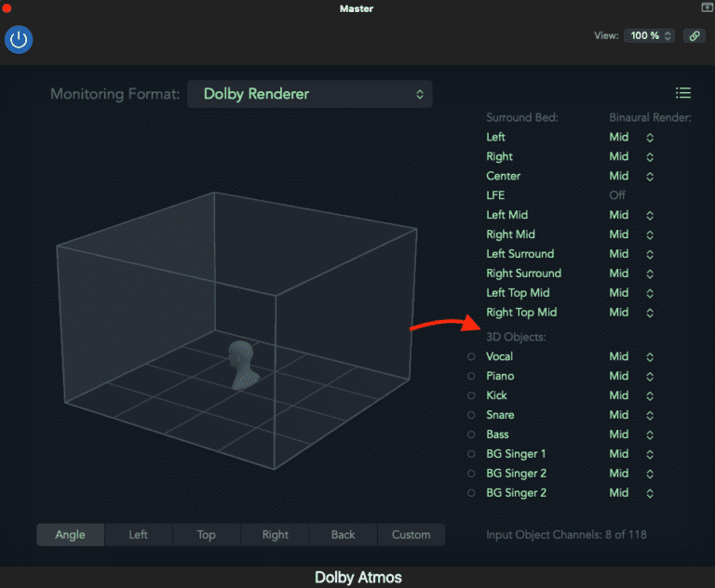Viewport: 715px width, 588px height.
Task: Click the link icon beside View
Action: [x=694, y=35]
